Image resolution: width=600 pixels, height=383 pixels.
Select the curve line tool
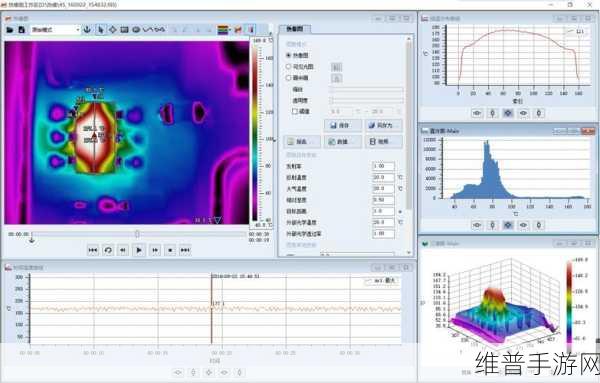point(160,29)
